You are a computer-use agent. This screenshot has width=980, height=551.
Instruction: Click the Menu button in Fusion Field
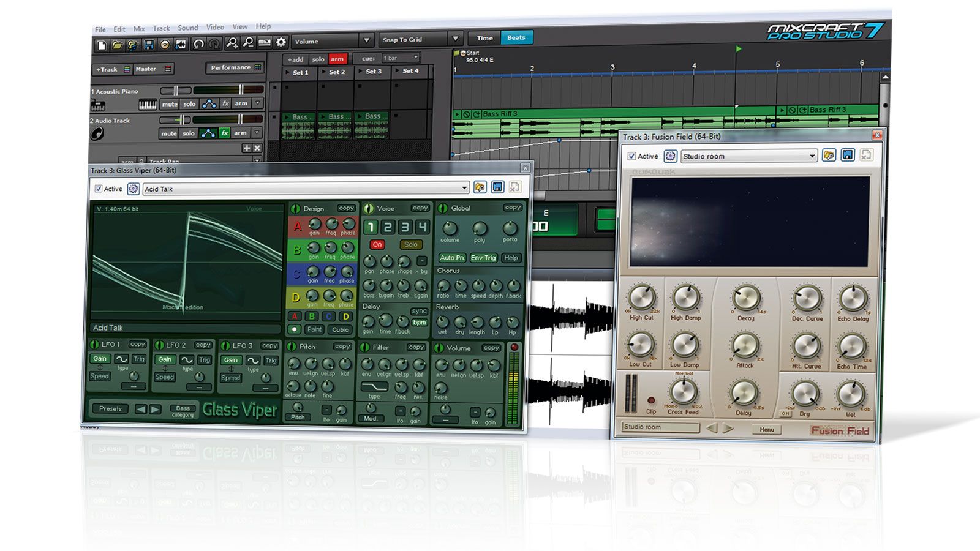(766, 429)
